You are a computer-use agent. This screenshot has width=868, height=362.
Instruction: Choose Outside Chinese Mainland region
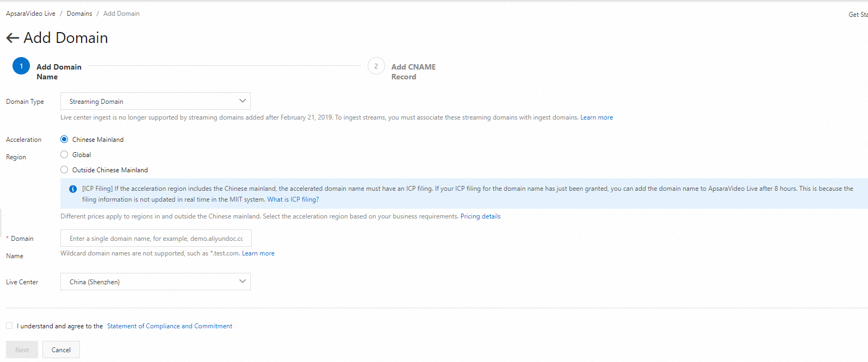(x=64, y=170)
